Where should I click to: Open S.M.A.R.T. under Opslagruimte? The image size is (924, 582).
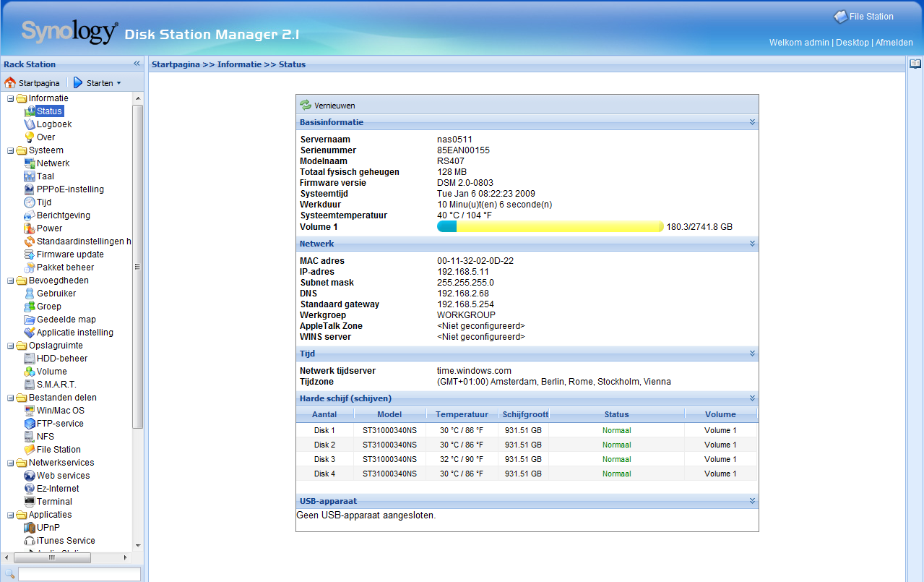pyautogui.click(x=56, y=385)
